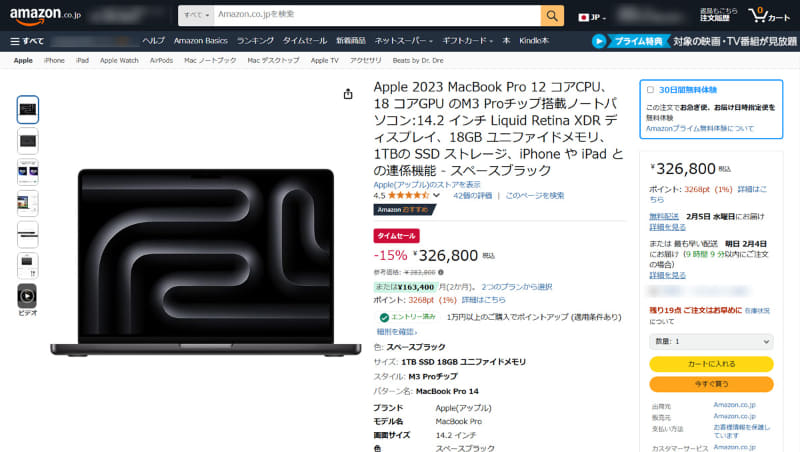Open the JP language selector
Screen dimensions: 800x452
pos(592,17)
